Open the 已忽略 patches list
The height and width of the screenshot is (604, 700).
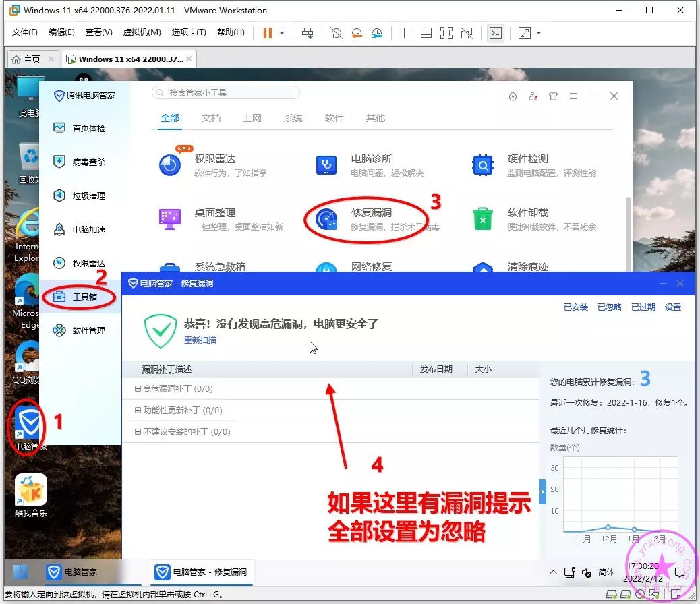coord(610,307)
